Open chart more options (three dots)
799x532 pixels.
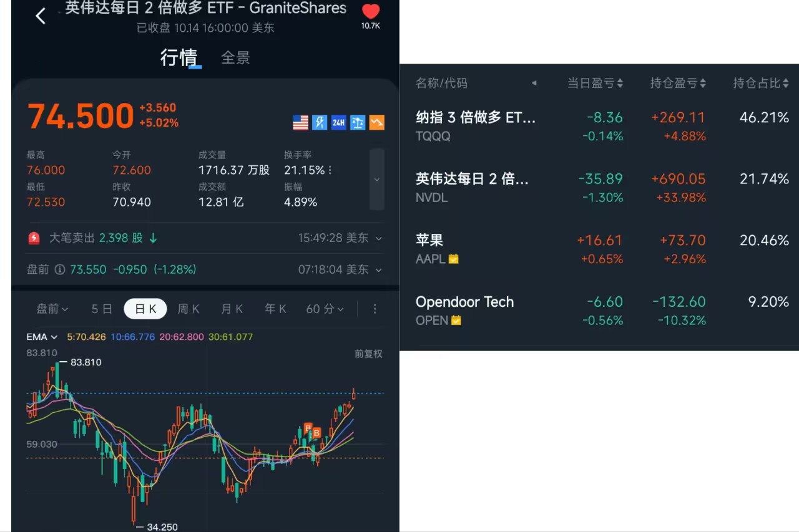[375, 309]
